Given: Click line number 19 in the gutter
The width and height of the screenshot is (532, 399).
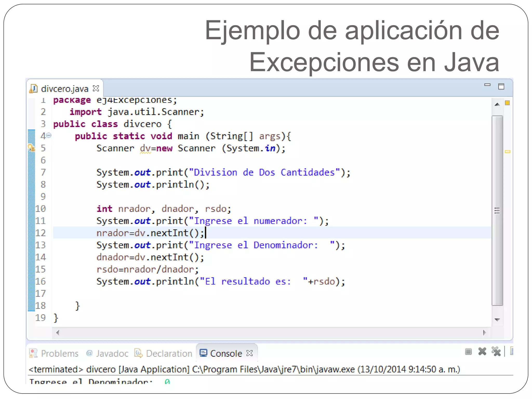Looking at the screenshot, I should click(40, 318).
